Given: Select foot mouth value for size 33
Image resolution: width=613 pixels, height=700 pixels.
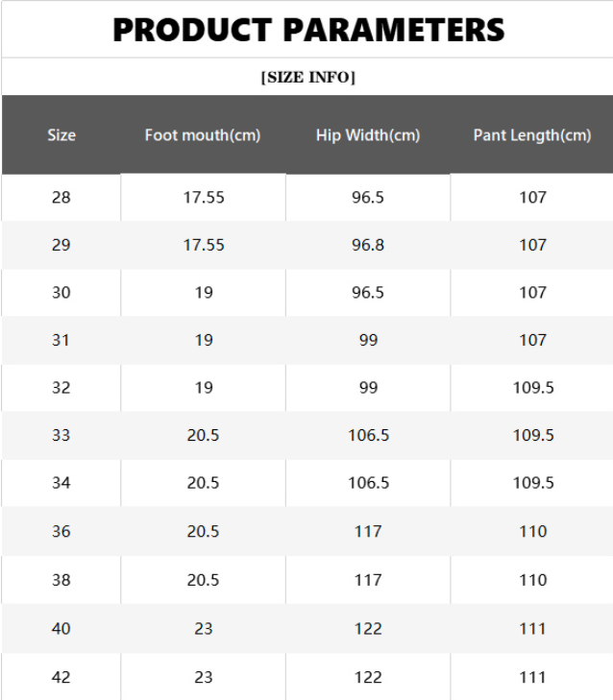Looking at the screenshot, I should 204,435.
